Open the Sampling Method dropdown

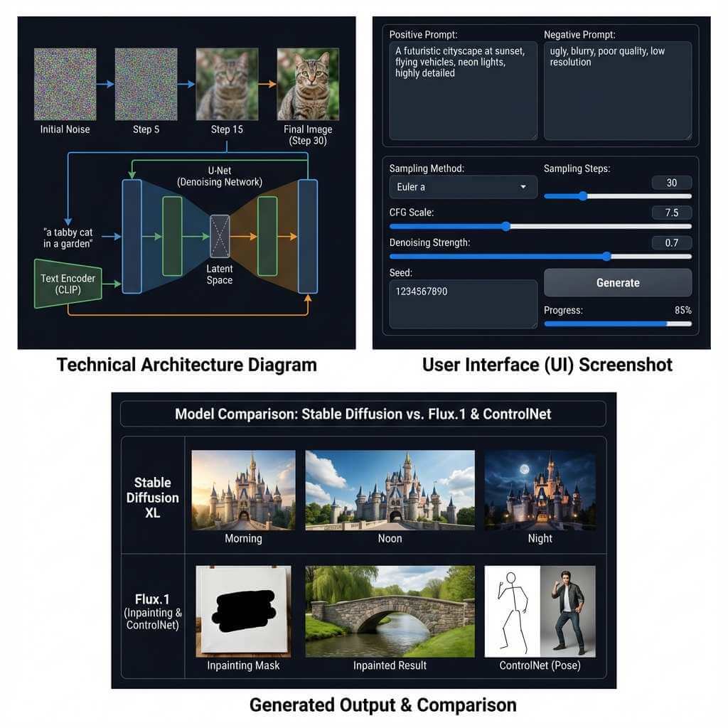pyautogui.click(x=462, y=186)
